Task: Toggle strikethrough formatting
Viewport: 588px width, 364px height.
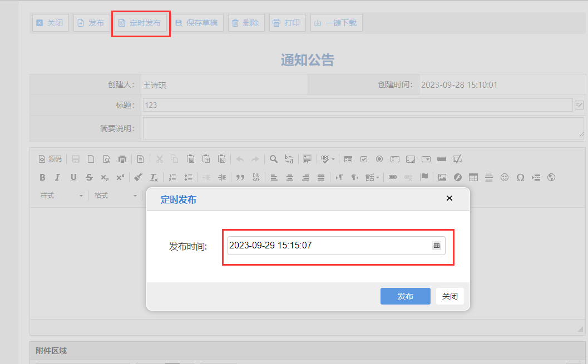Action: [89, 177]
